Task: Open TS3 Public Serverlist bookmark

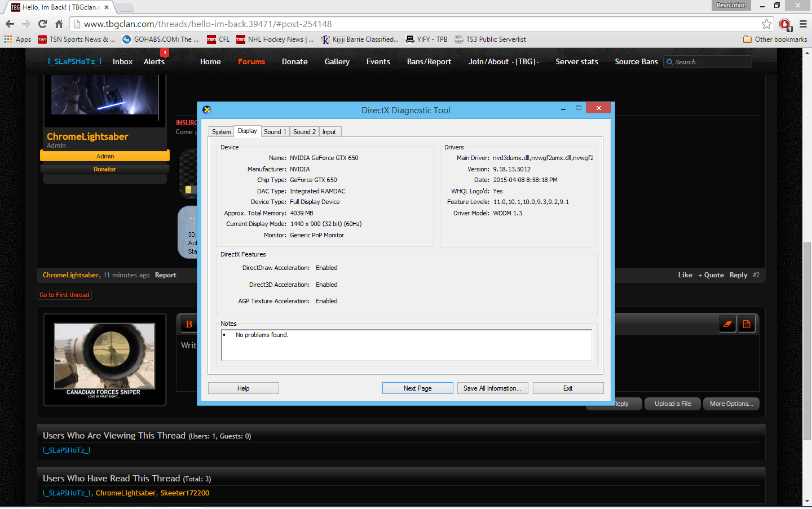Action: click(x=490, y=39)
